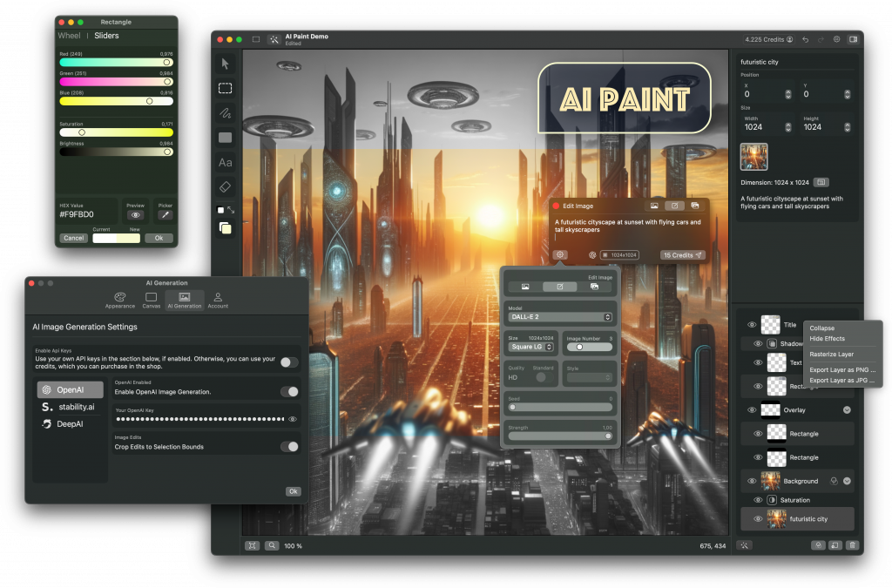Click Cancel in the color picker

[74, 238]
